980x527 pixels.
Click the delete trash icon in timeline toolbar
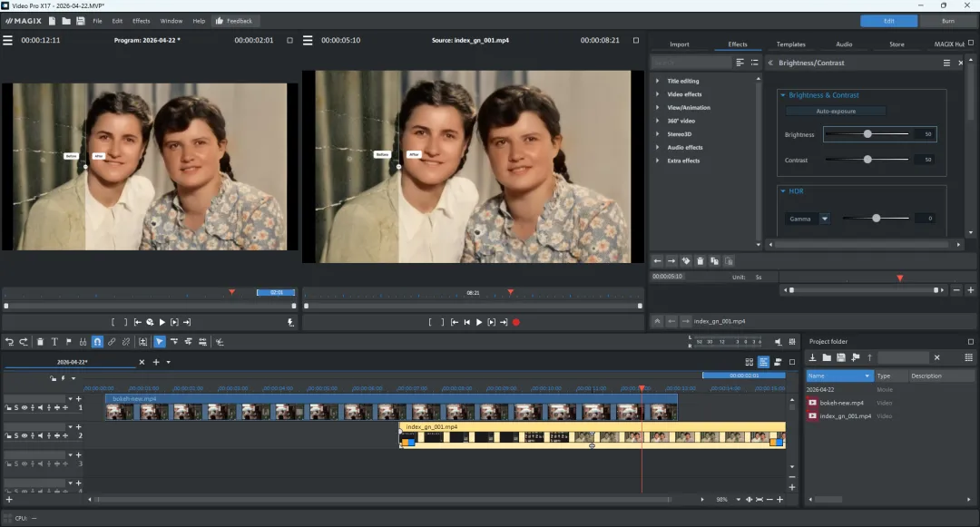tap(40, 342)
